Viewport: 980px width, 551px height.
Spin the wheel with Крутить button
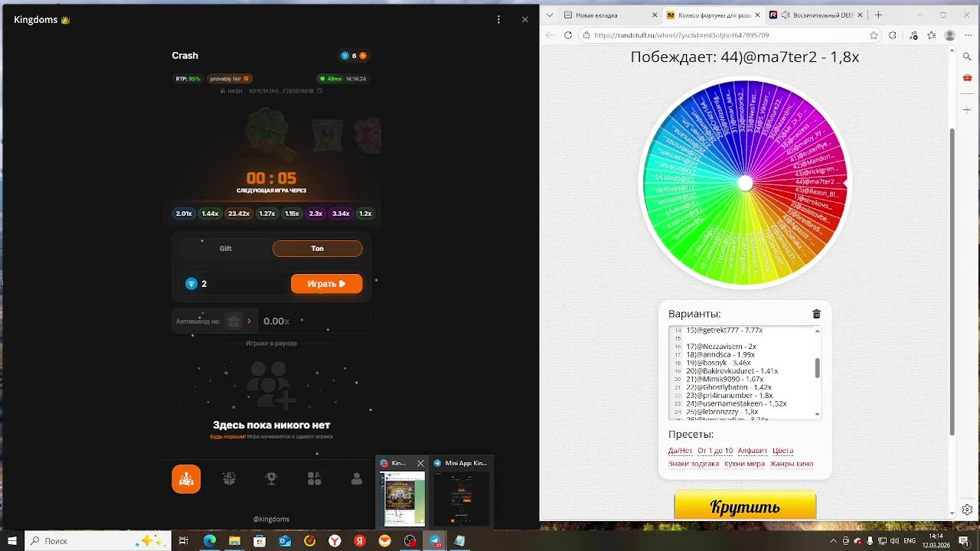pyautogui.click(x=745, y=506)
